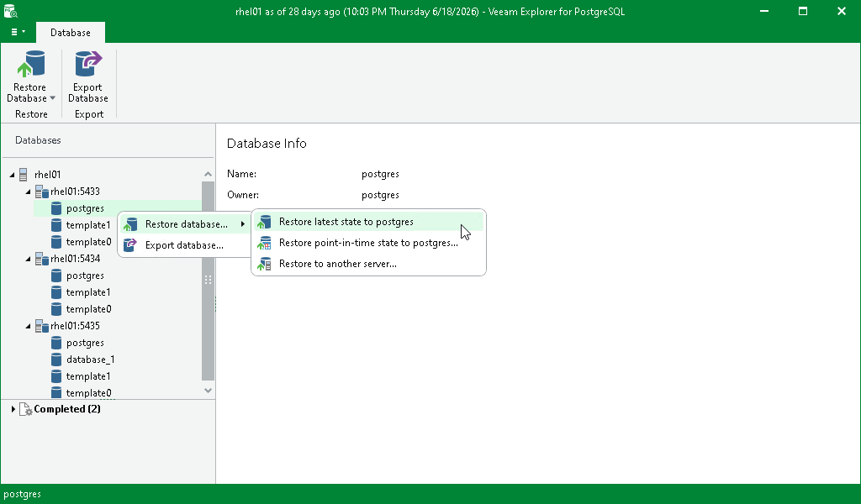Choose Export database... in context menu
Image resolution: width=861 pixels, height=504 pixels.
coord(184,245)
